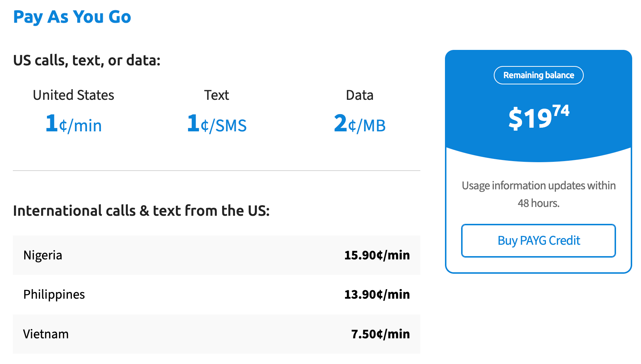
Task: Click the International calls & text heading
Action: 141,211
